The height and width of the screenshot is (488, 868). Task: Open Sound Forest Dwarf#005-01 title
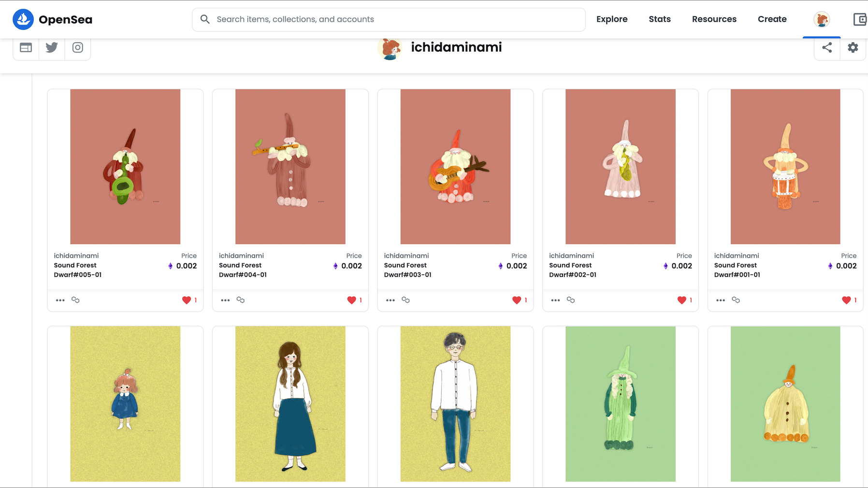pos(78,270)
